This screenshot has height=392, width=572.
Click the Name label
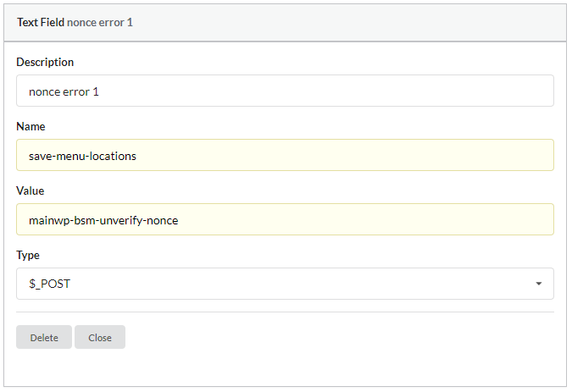31,126
